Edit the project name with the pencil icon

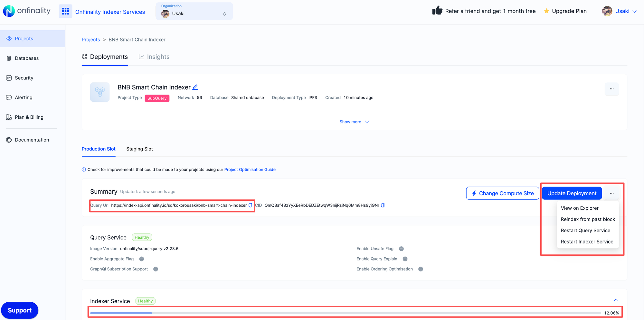(x=195, y=87)
